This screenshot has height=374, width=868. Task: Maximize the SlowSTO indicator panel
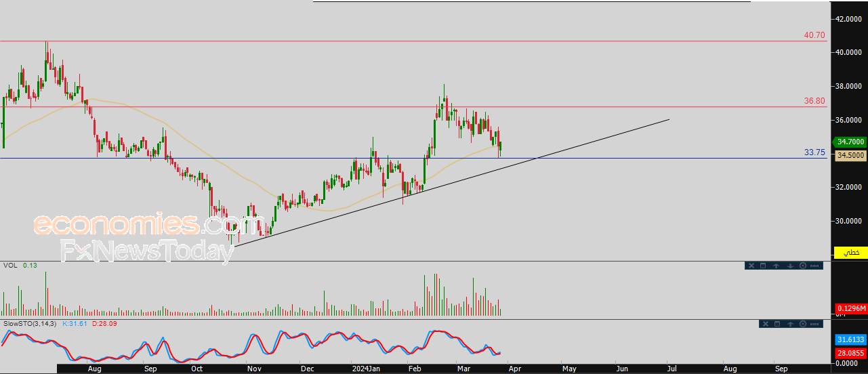(777, 324)
